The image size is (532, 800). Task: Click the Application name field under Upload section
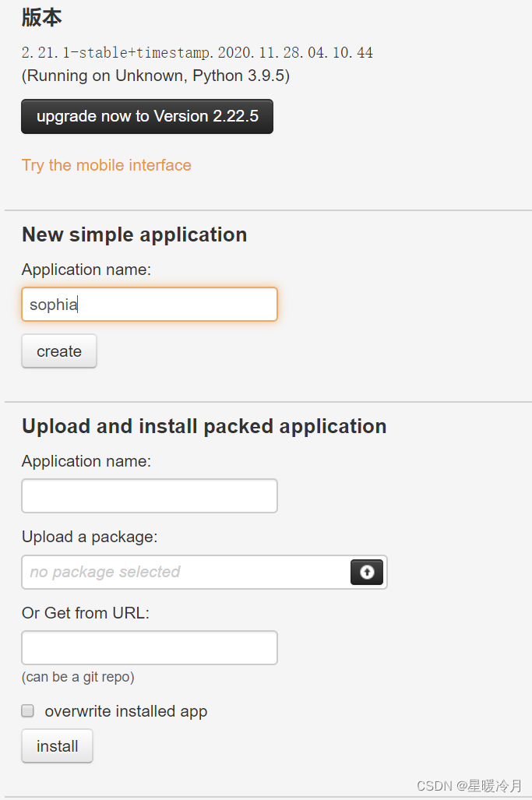point(150,496)
